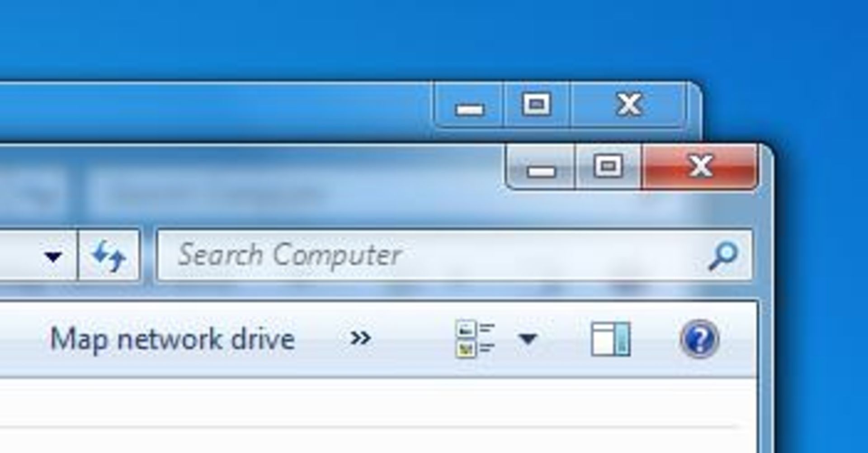
Task: Close the front Explorer window via red X
Action: point(700,166)
